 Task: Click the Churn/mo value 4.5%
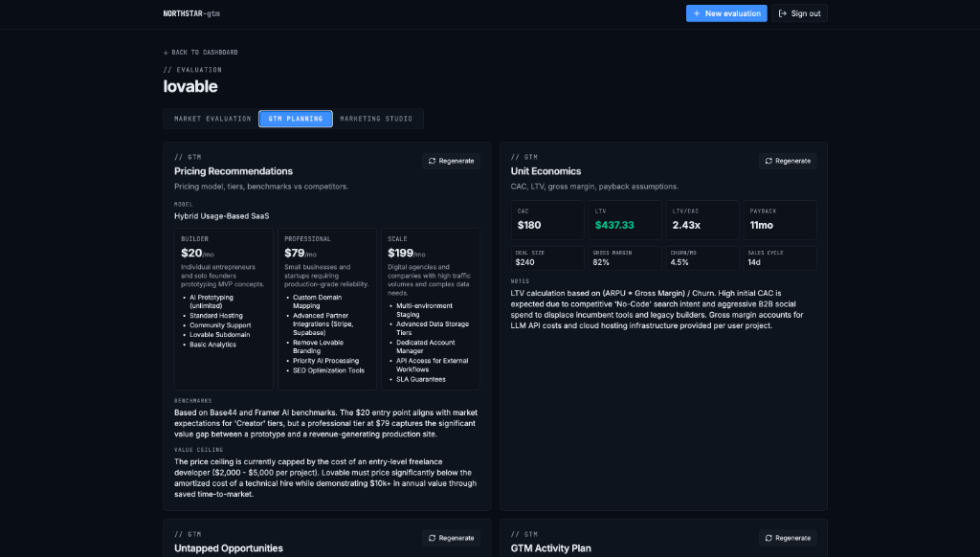(679, 262)
